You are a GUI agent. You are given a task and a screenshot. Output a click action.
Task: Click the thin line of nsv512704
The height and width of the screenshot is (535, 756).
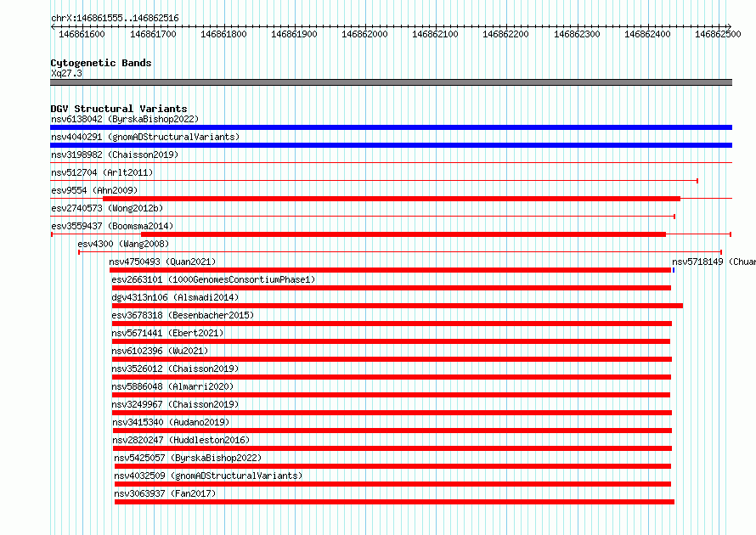point(374,181)
